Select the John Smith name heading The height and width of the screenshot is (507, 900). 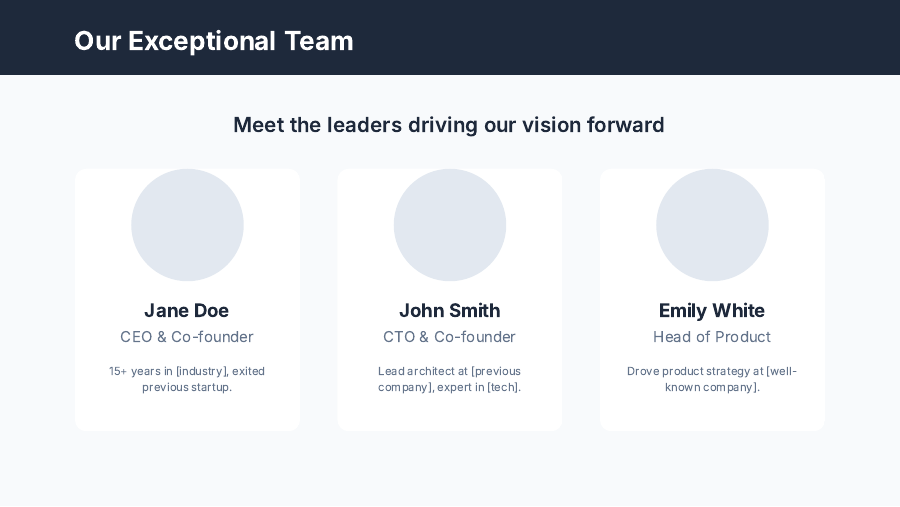coord(450,310)
